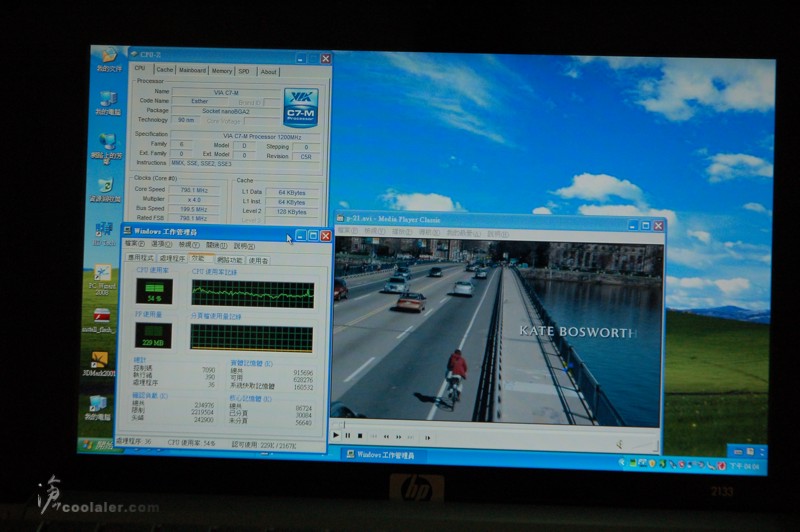Viewport: 800px width, 532px height.
Task: Click the Package value Socket nanoBGA2
Action: [226, 111]
